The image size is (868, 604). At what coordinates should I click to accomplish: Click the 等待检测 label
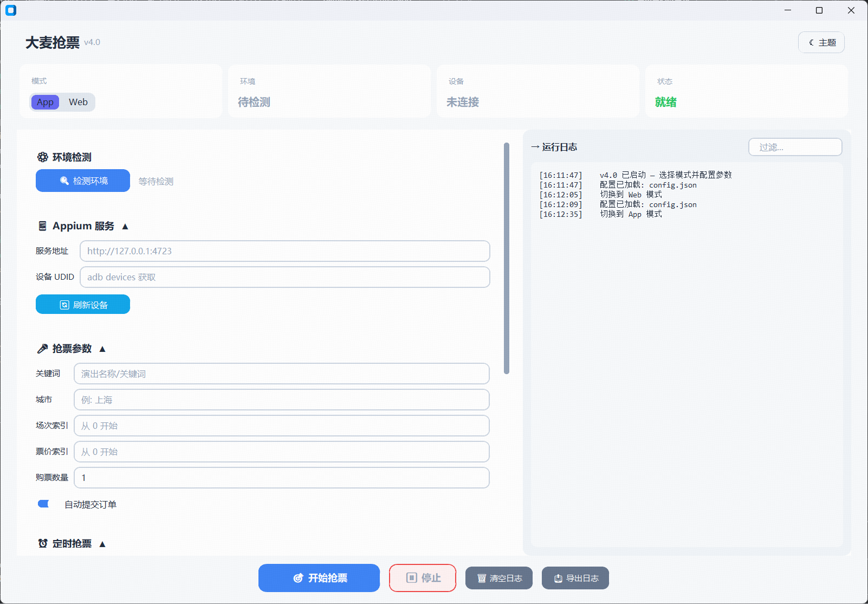point(156,181)
